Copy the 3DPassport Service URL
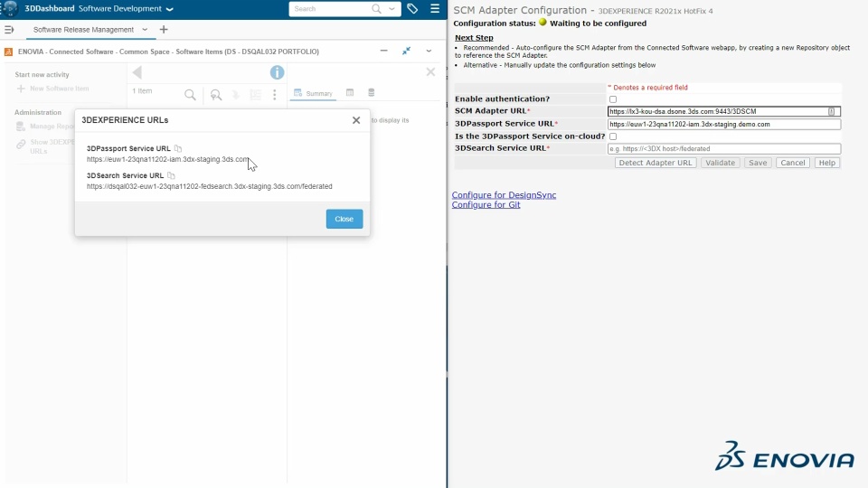 pos(178,148)
